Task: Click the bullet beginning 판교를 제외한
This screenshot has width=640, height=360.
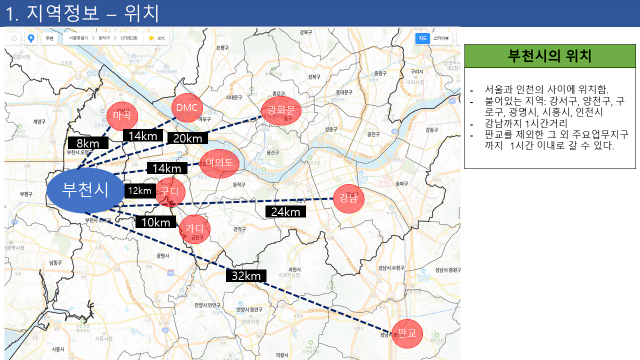Action: pyautogui.click(x=557, y=140)
